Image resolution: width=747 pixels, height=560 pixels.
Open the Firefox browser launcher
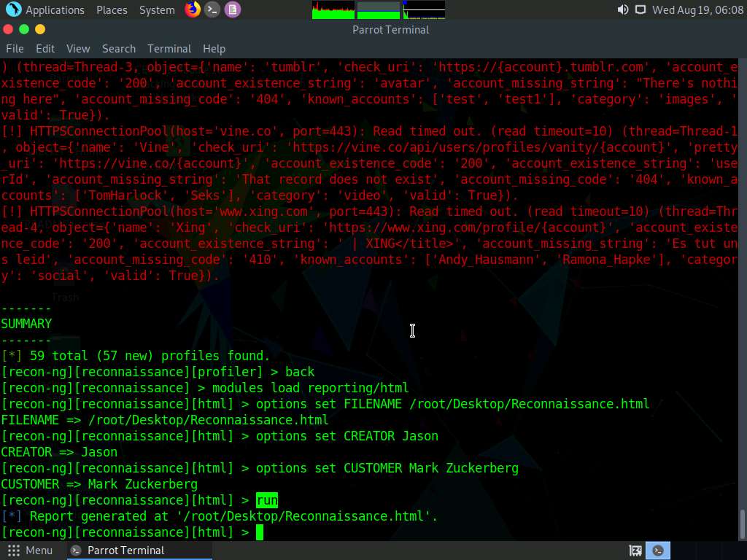point(193,9)
